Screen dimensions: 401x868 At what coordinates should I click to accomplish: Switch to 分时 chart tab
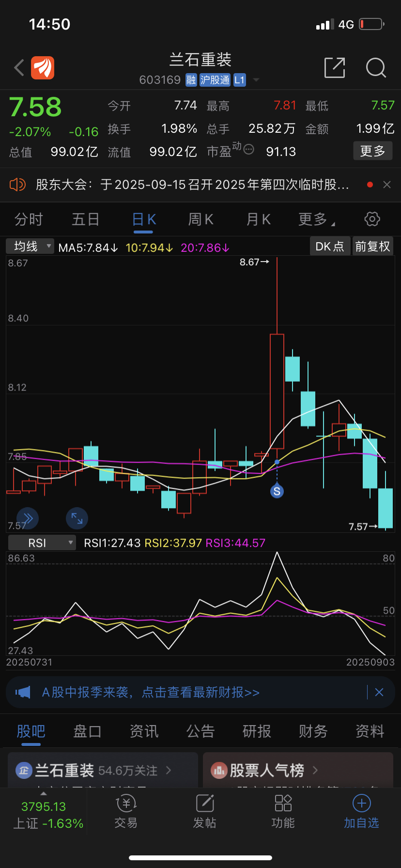[x=29, y=219]
